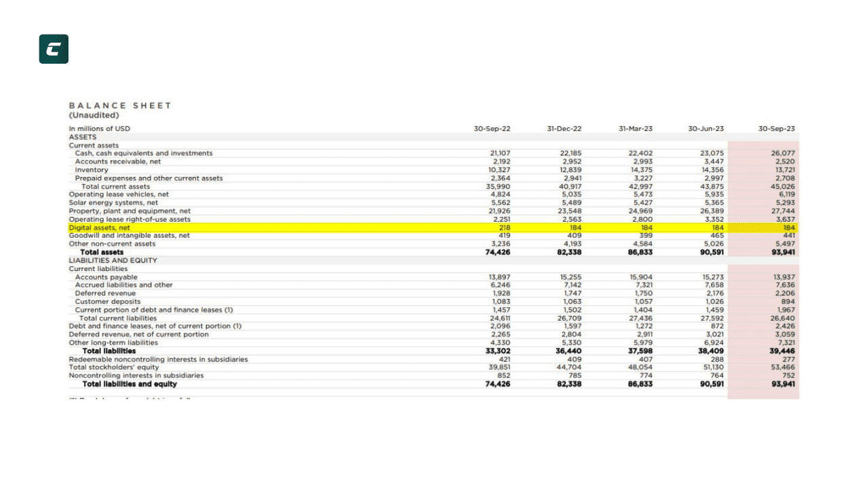
Task: Click inventory value 14,375 for 31-Mar-23
Action: [x=642, y=169]
